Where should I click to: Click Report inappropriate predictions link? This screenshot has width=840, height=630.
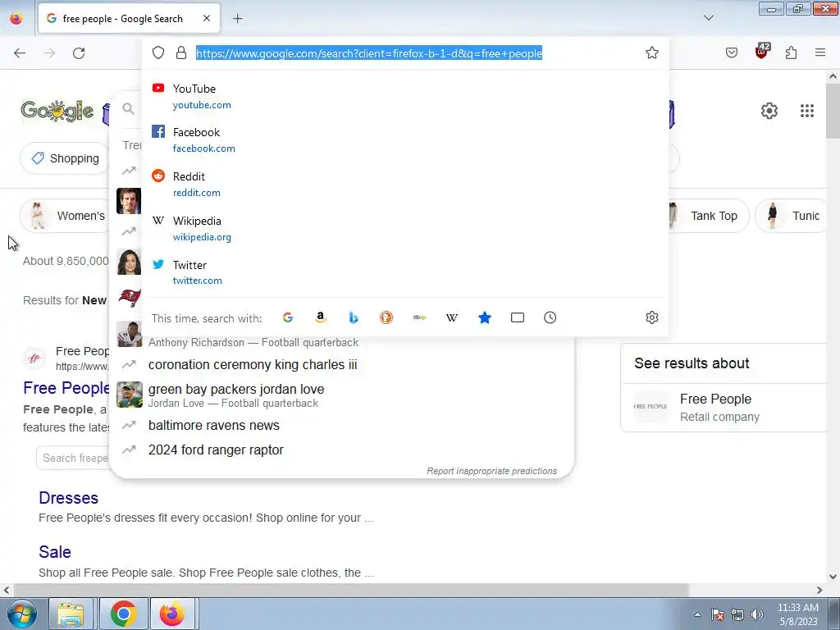[491, 471]
